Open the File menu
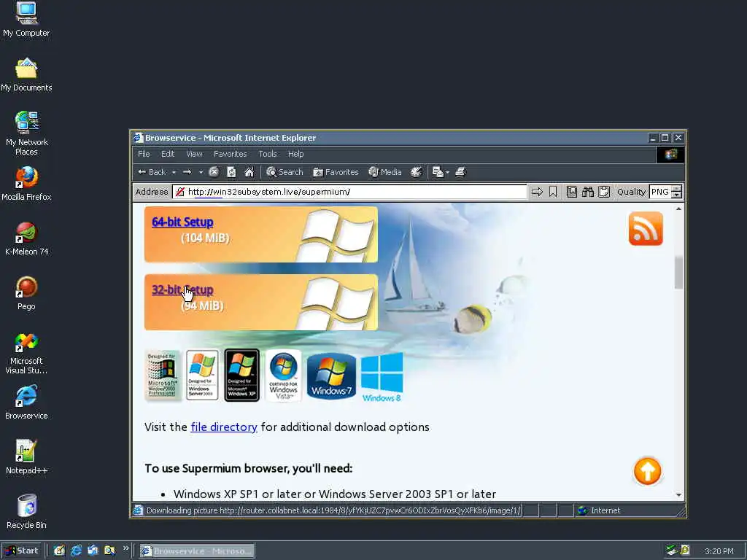Viewport: 747px width, 560px height. pyautogui.click(x=144, y=154)
